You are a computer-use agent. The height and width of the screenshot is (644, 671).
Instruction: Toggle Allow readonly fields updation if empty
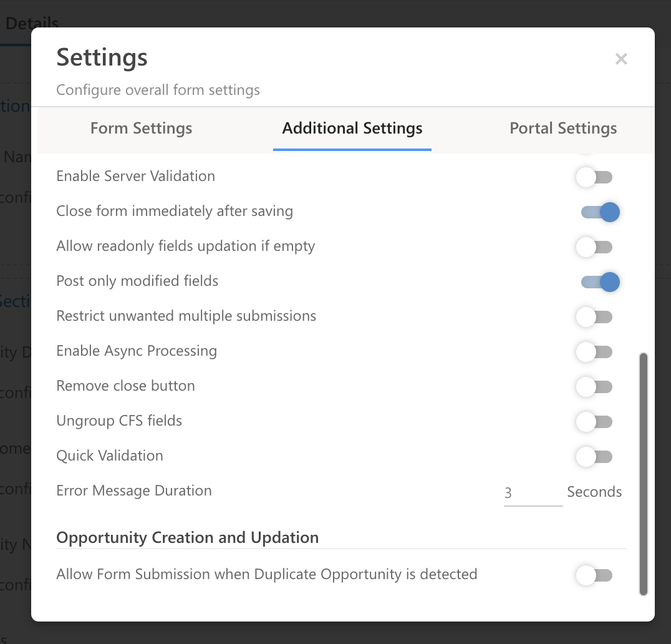[594, 247]
